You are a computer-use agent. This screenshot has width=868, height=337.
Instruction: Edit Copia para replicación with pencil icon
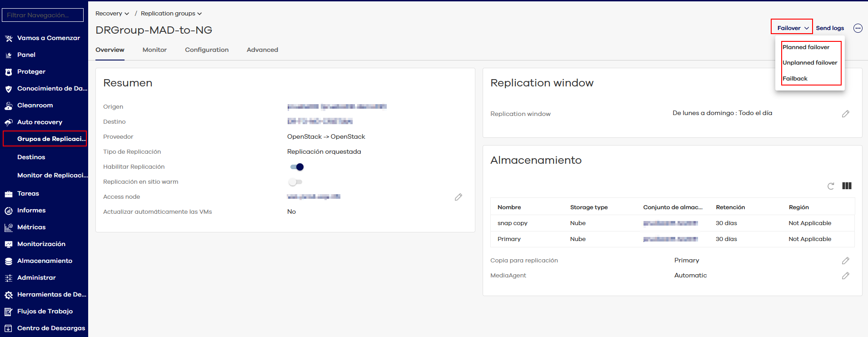pyautogui.click(x=845, y=261)
